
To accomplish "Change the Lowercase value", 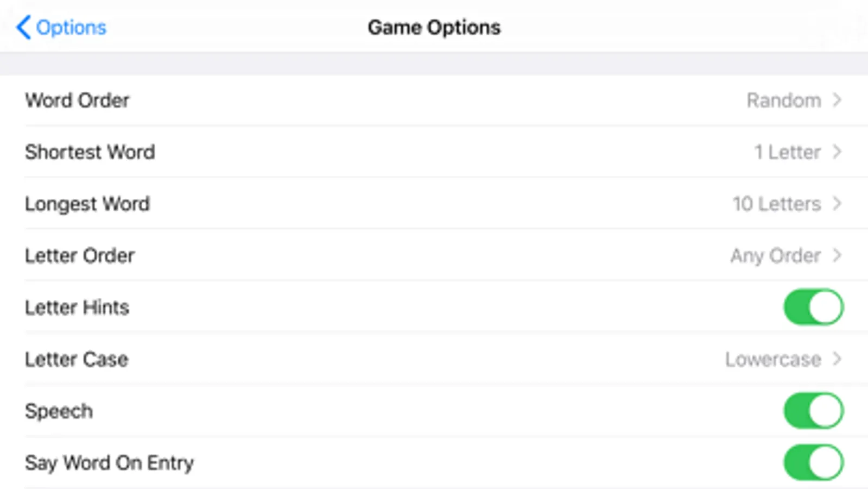I will click(773, 359).
